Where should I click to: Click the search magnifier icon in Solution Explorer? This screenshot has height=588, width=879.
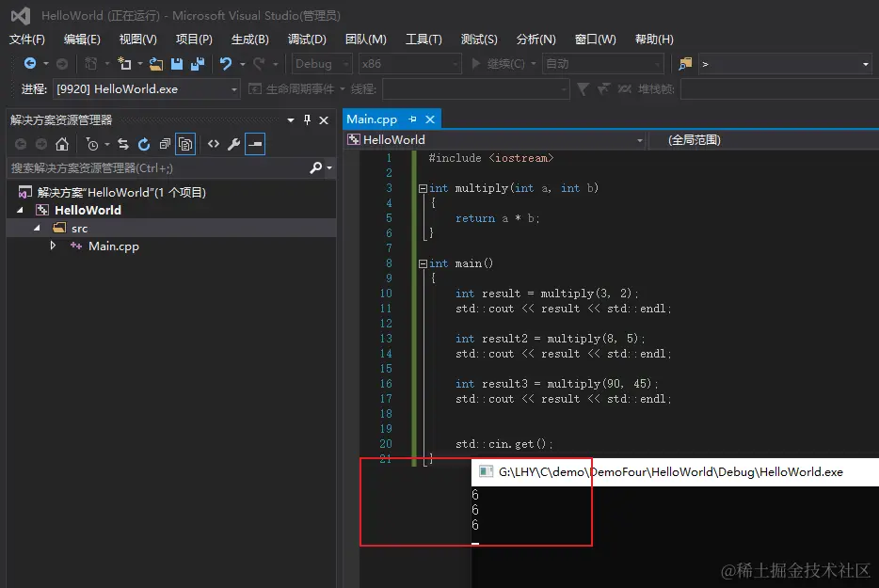pyautogui.click(x=315, y=167)
